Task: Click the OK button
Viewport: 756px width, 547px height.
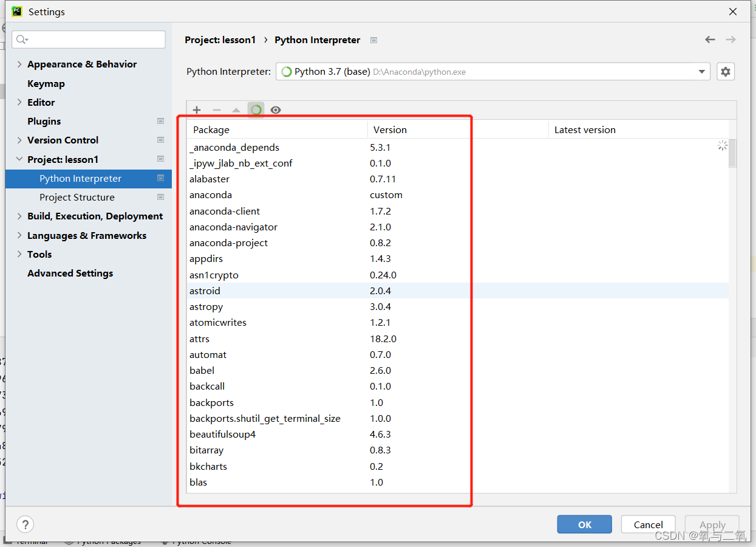Action: pos(585,525)
